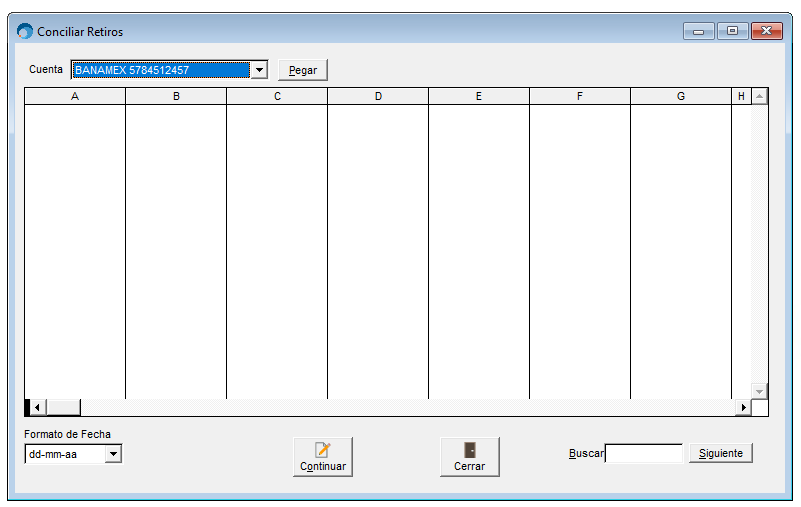Close the Conciliar Retiros window

pos(767,31)
